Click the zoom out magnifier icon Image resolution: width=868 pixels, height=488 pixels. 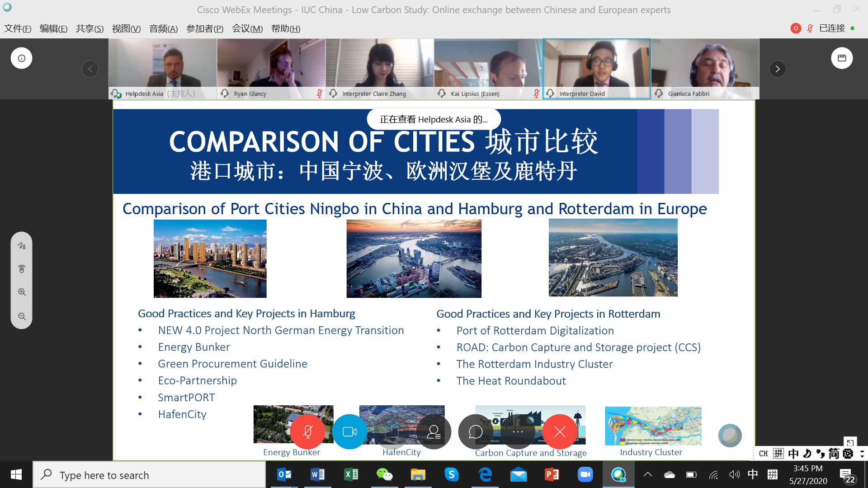22,316
